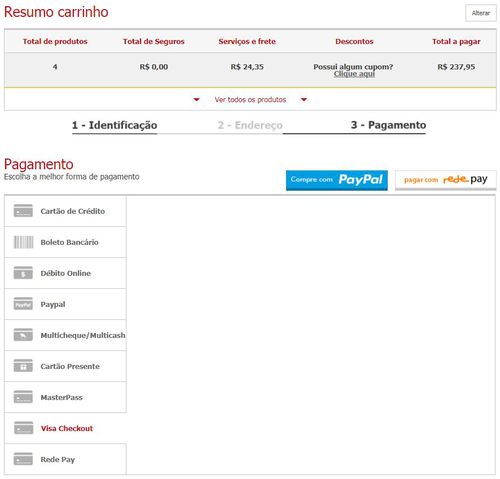Click the Multicheque/Multicash icon
This screenshot has width=500, height=479.
pos(23,335)
